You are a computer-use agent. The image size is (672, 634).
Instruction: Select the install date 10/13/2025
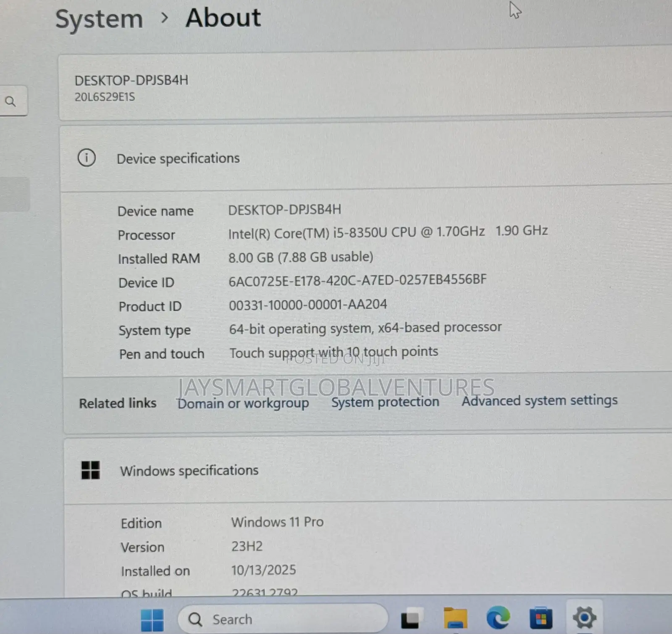264,570
